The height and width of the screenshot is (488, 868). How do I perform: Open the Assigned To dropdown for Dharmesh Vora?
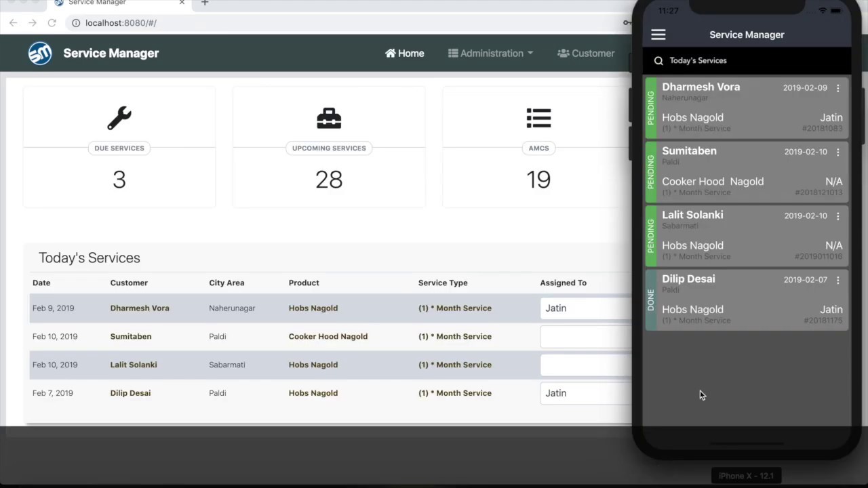coord(586,308)
